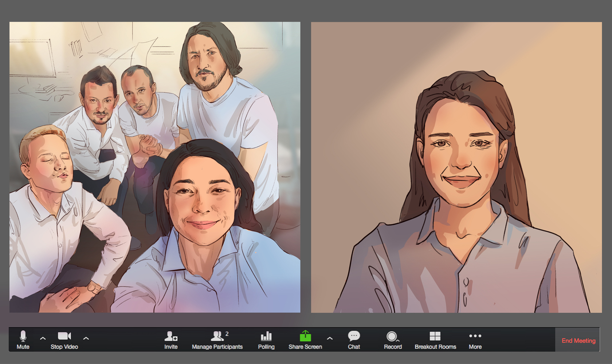Expand sharing options chevron beside Share Screen

click(330, 338)
